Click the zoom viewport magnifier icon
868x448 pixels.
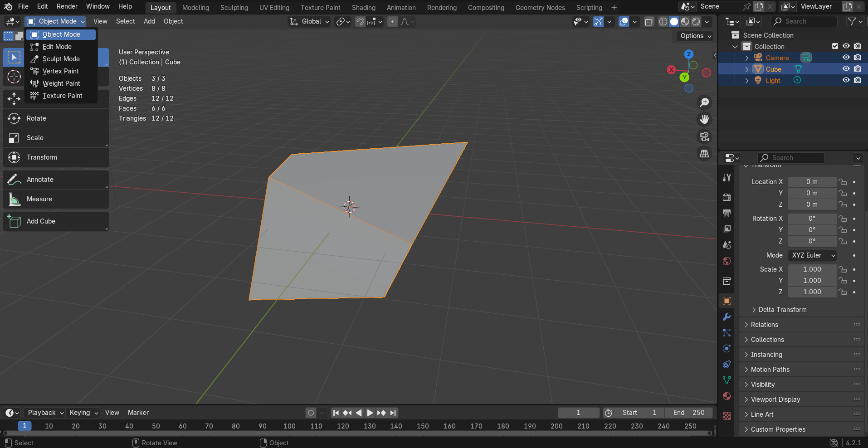click(x=704, y=102)
